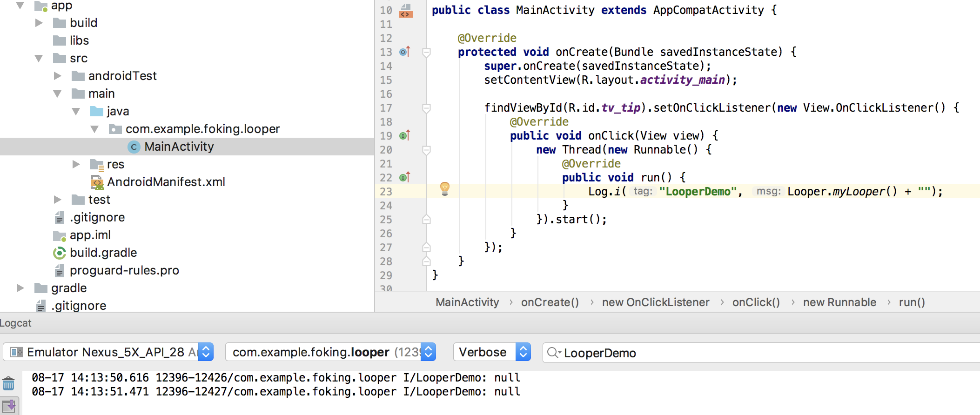Select build.gradle in the project tree
Viewport: 980px width, 415px height.
tap(103, 253)
